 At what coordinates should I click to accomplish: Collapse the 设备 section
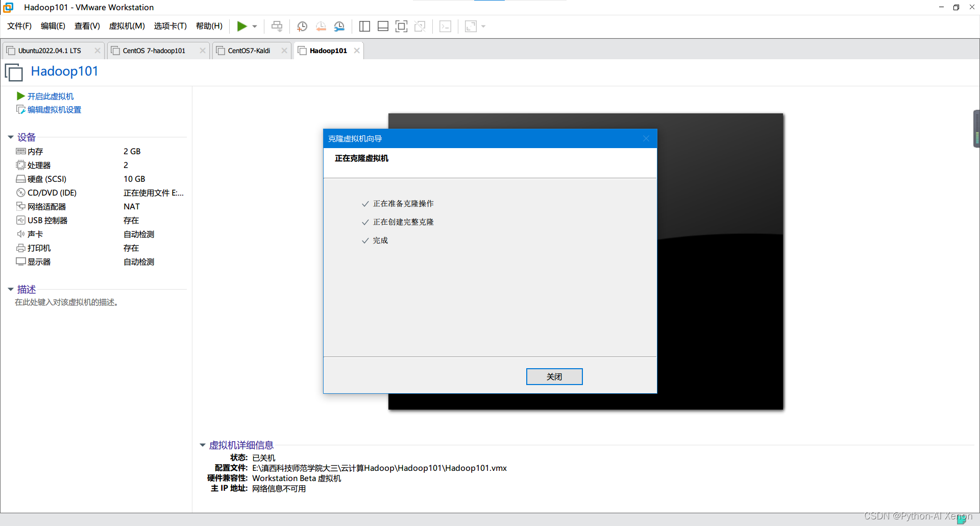click(11, 137)
